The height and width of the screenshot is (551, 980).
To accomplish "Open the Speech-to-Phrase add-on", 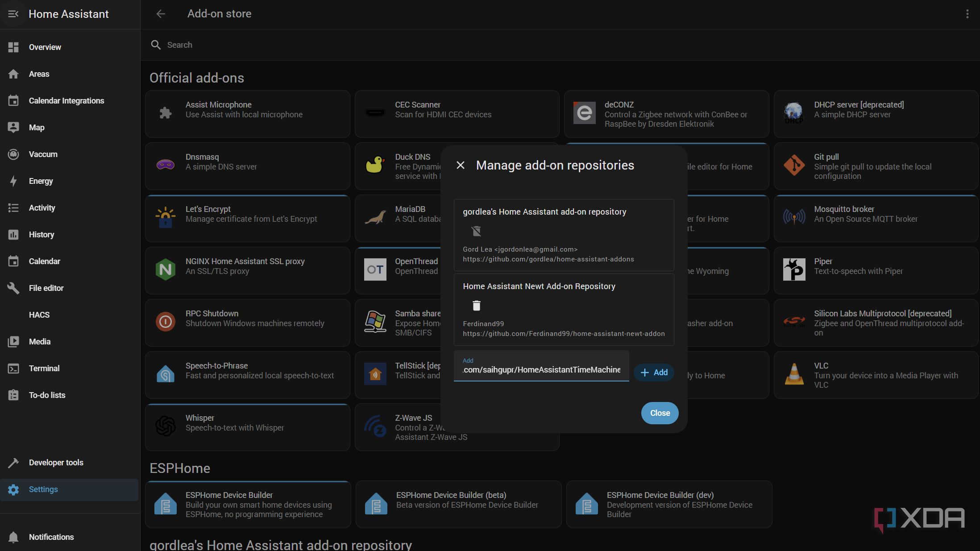I will click(x=248, y=375).
